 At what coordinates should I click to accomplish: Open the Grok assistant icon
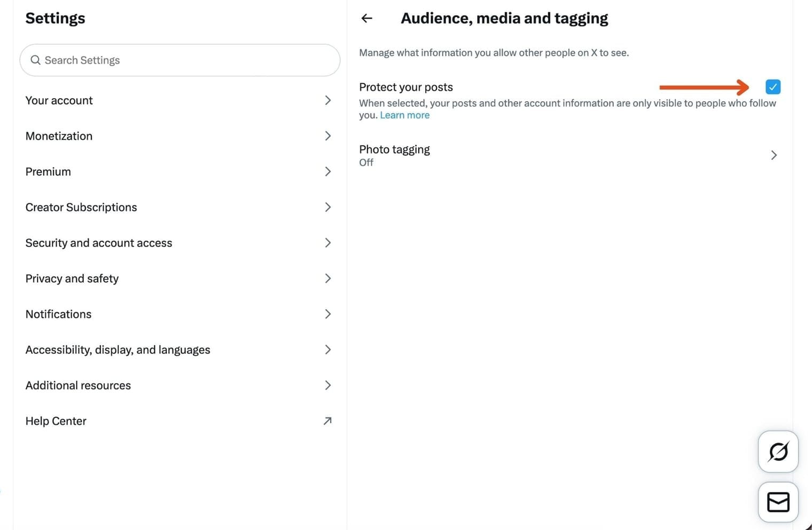point(778,451)
